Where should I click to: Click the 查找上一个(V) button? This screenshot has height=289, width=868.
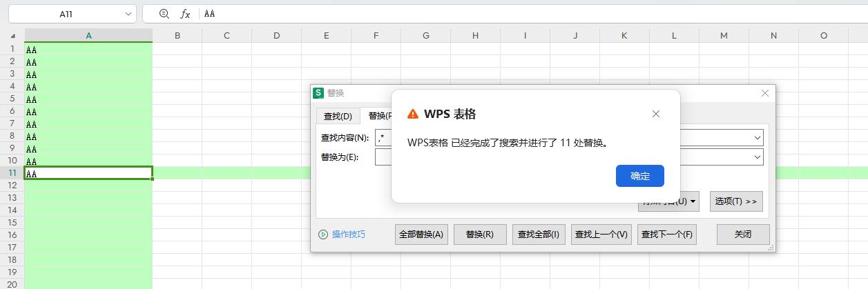[x=601, y=235]
